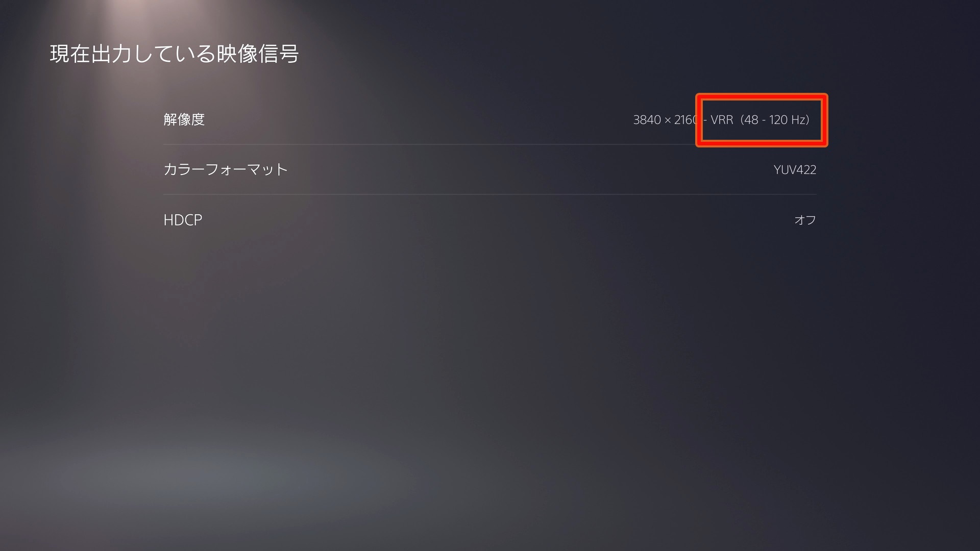The width and height of the screenshot is (980, 551).
Task: Click the 48 value in the VRR range
Action: click(751, 120)
